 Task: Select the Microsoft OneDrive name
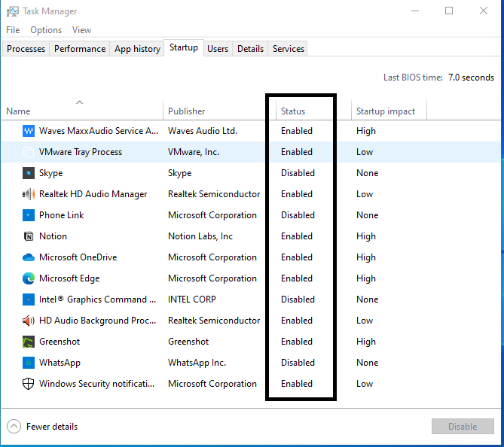coord(78,257)
